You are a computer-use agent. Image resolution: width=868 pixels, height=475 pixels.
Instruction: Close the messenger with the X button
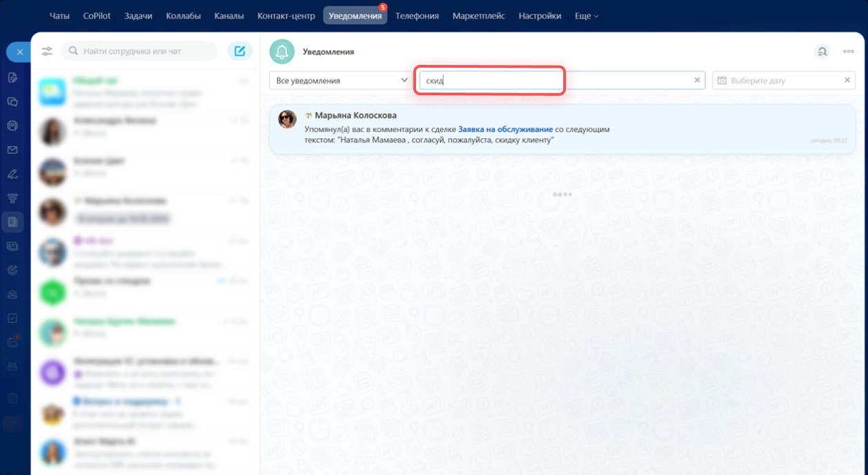tap(19, 52)
